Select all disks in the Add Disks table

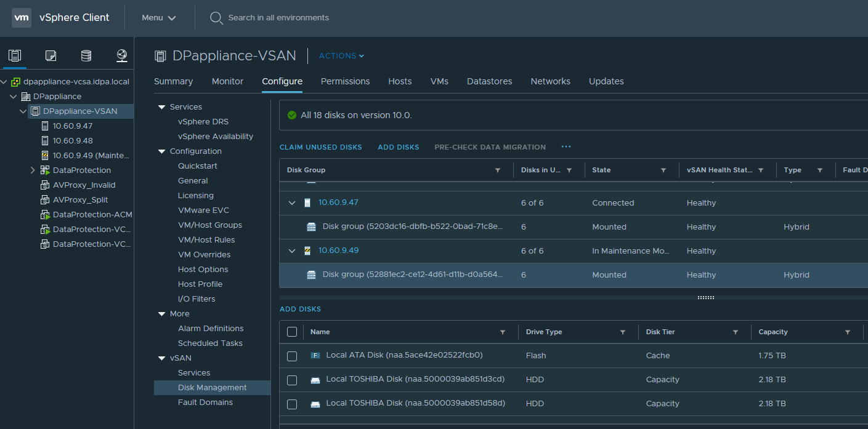[292, 332]
